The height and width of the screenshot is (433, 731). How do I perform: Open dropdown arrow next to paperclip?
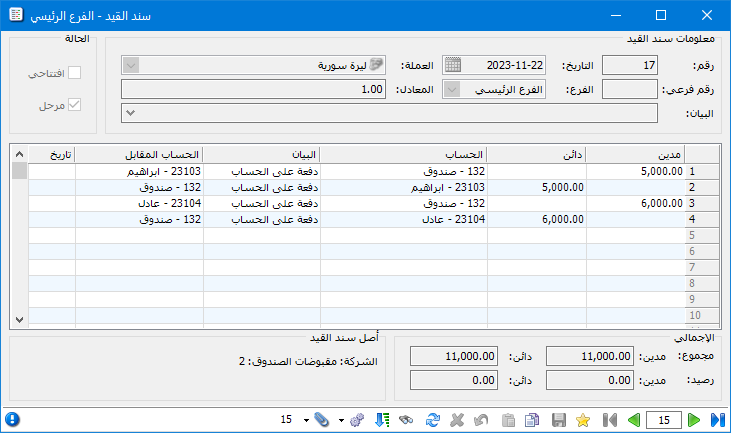pos(306,420)
